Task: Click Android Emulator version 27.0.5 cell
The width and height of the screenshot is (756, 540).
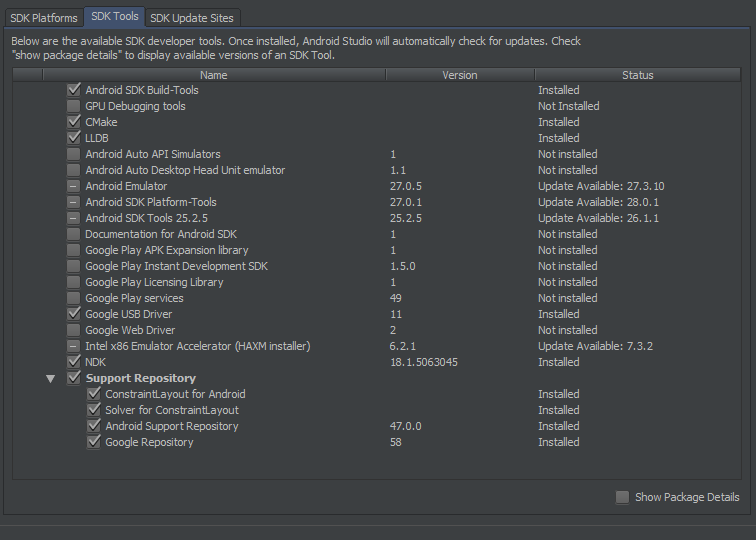Action: [x=405, y=186]
